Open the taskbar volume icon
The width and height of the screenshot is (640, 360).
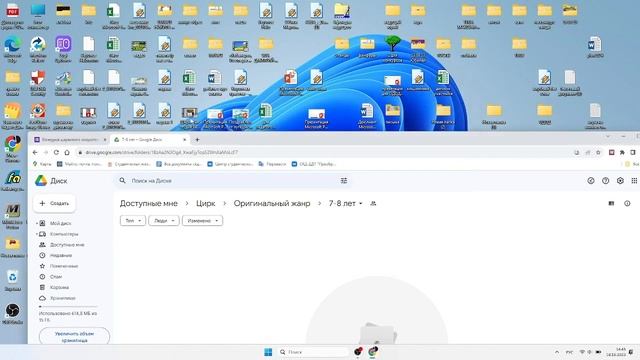590,352
